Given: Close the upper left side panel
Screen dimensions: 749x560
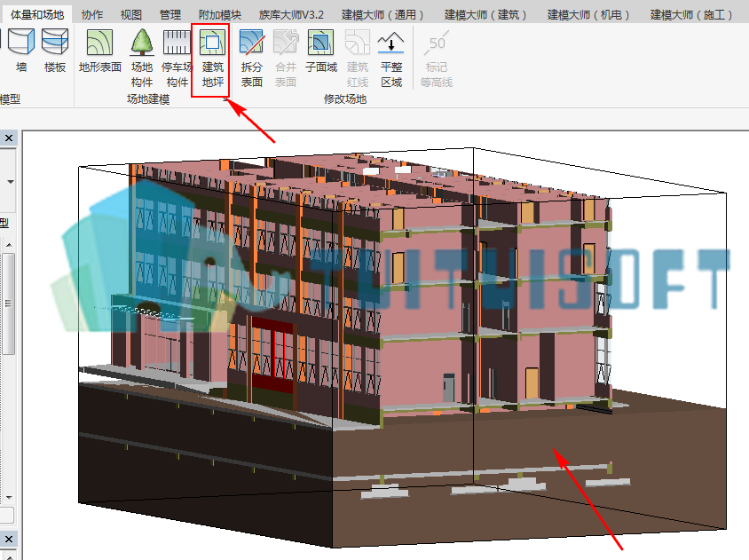Looking at the screenshot, I should click(x=9, y=138).
